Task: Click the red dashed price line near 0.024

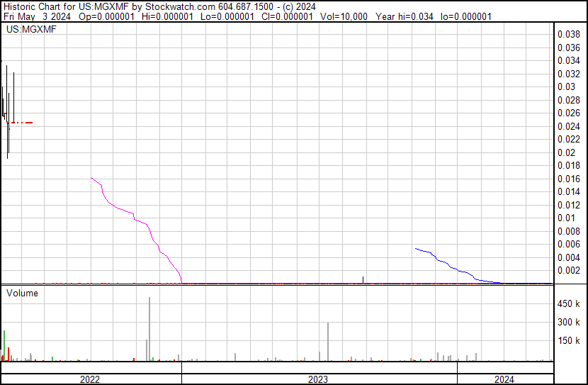Action: (22, 123)
